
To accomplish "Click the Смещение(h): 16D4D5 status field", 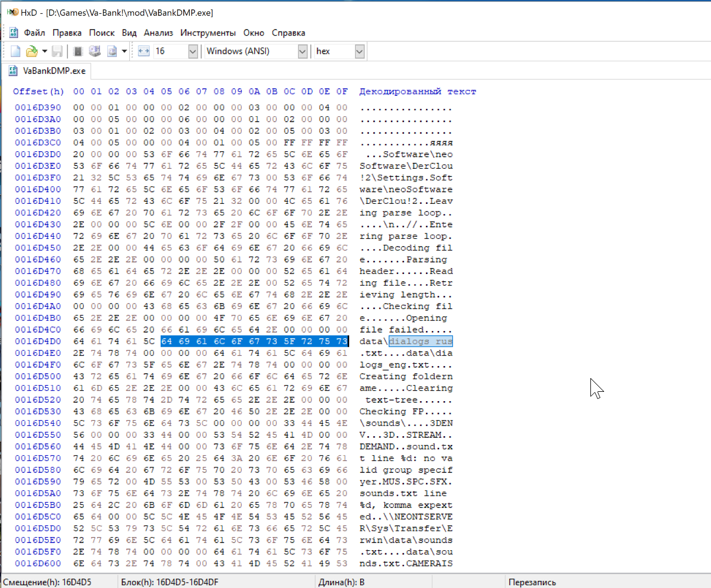I will pyautogui.click(x=59, y=582).
